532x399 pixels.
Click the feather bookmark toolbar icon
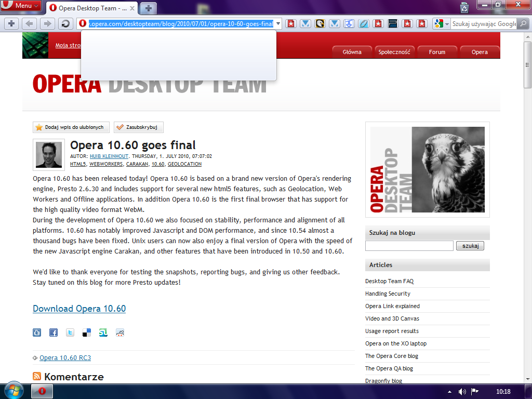click(x=363, y=23)
